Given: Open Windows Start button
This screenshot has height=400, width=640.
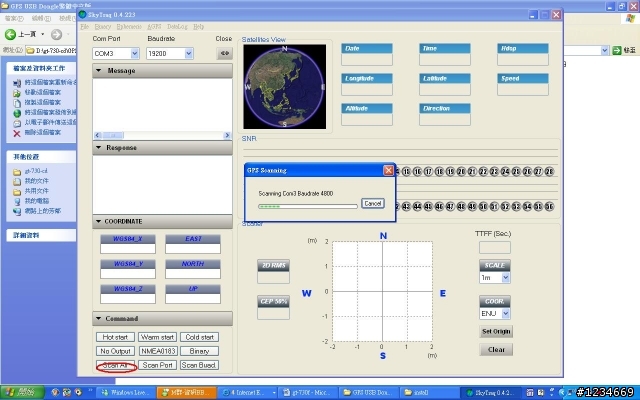Looking at the screenshot, I should [22, 393].
